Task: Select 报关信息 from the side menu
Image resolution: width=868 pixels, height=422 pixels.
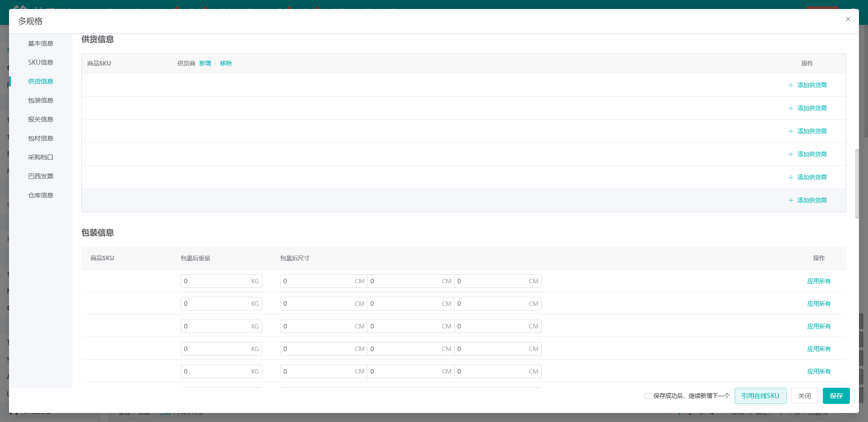Action: coord(41,119)
